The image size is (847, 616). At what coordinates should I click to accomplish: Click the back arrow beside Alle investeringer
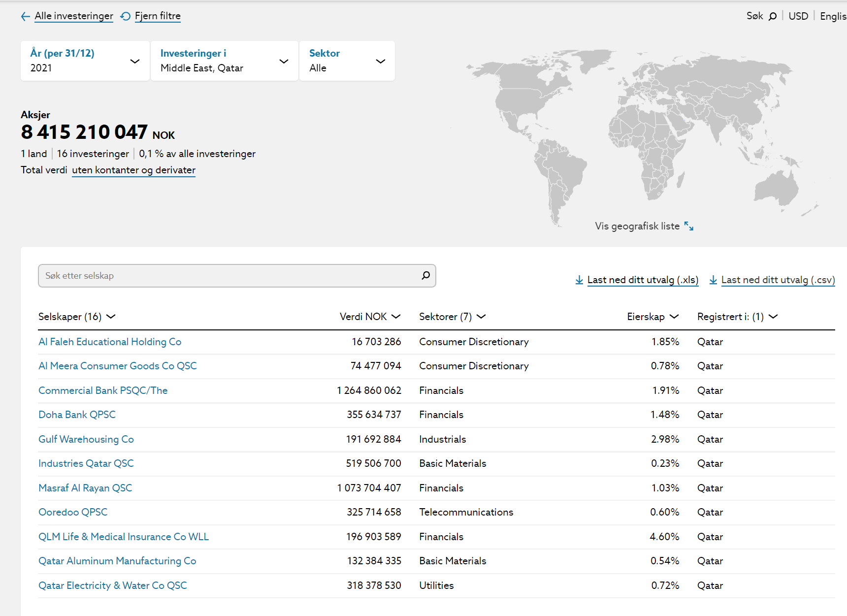coord(25,17)
